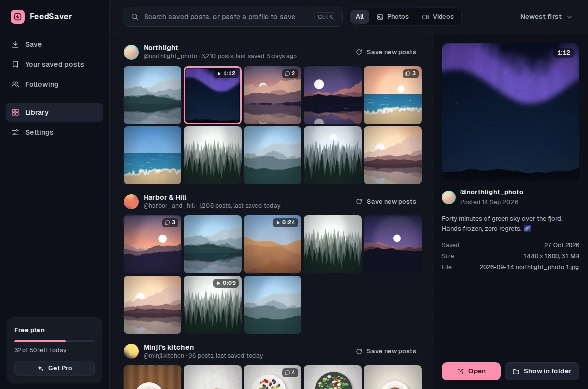Click the large aurora preview image
The width and height of the screenshot is (588, 389).
[x=510, y=112]
